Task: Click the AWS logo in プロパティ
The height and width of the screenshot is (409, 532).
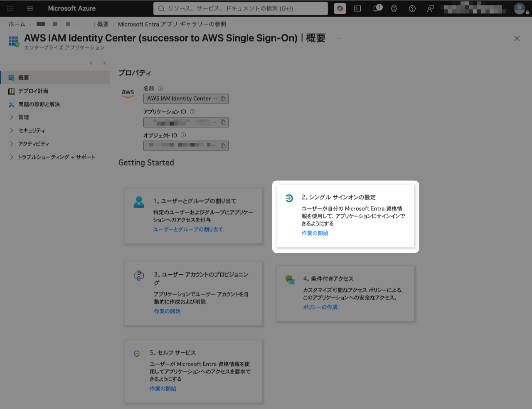Action: coord(128,93)
